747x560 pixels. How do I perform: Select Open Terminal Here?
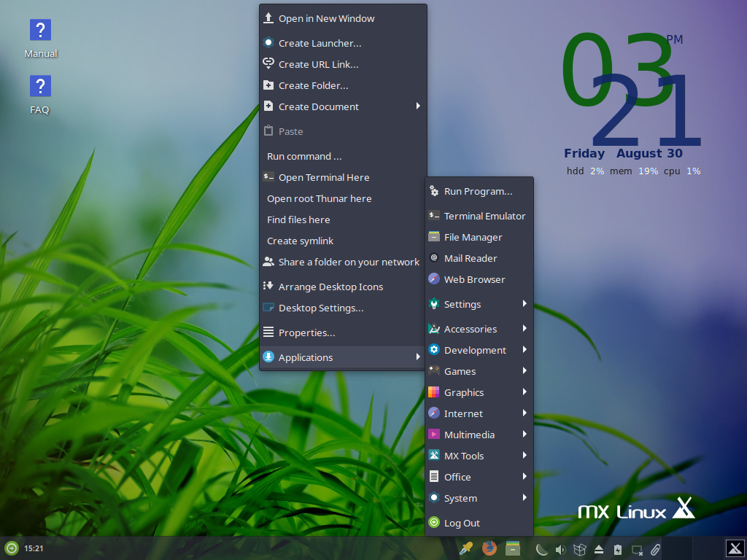pyautogui.click(x=343, y=178)
